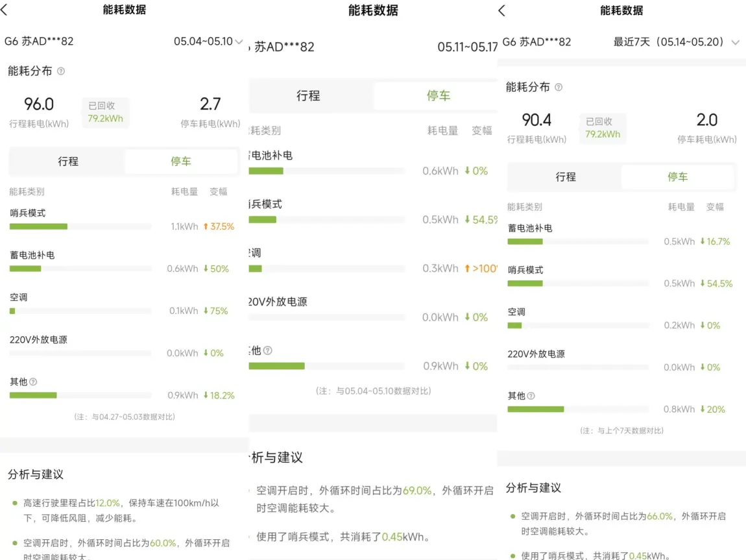Screen dimensions: 746x560
Task: Switch to 行程 tab in middle panel
Action: tap(308, 96)
